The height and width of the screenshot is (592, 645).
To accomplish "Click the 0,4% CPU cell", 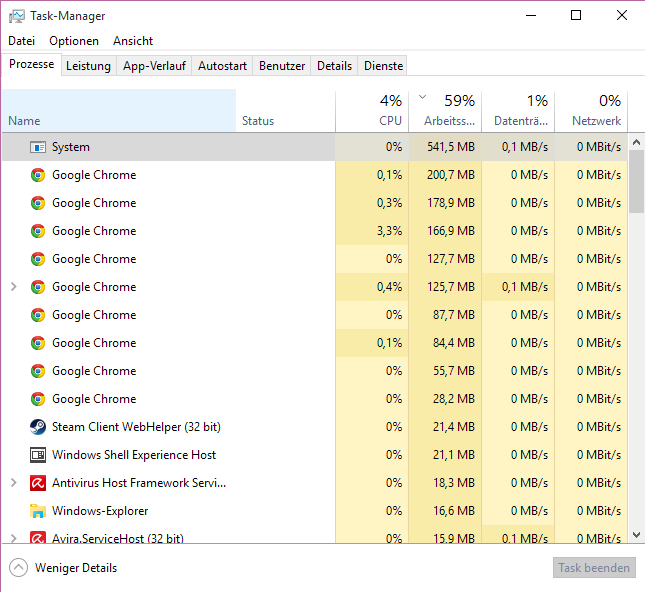I will pos(372,287).
